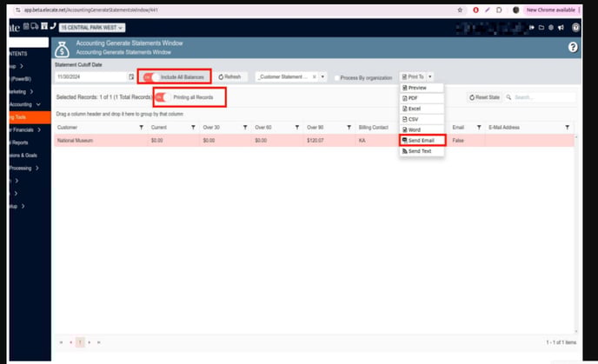
Task: Choose PDF from Print To menu
Action: [414, 98]
